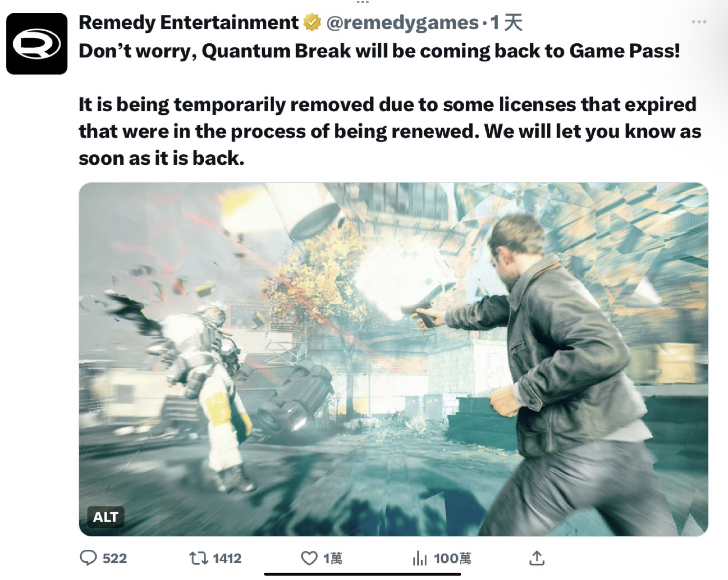
Task: Open the 522 replies count
Action: [x=114, y=558]
